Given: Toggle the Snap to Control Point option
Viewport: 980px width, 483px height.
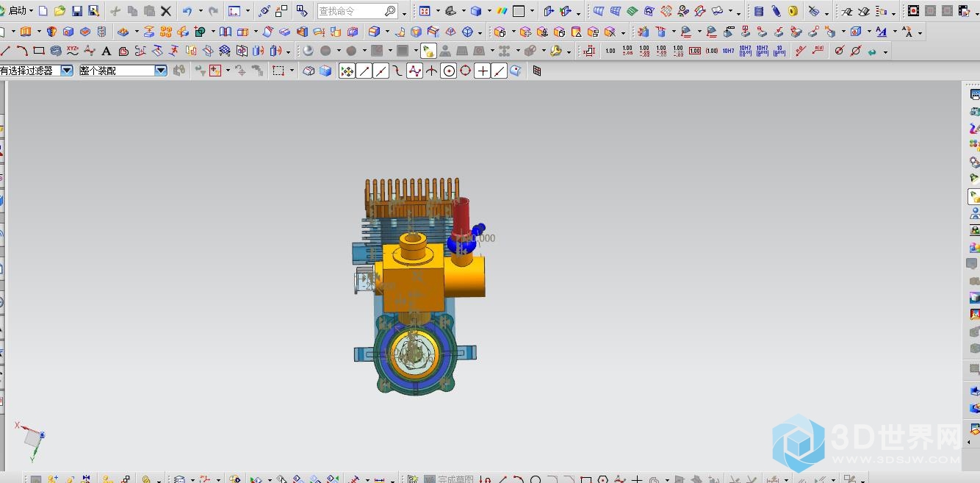Looking at the screenshot, I should 397,71.
